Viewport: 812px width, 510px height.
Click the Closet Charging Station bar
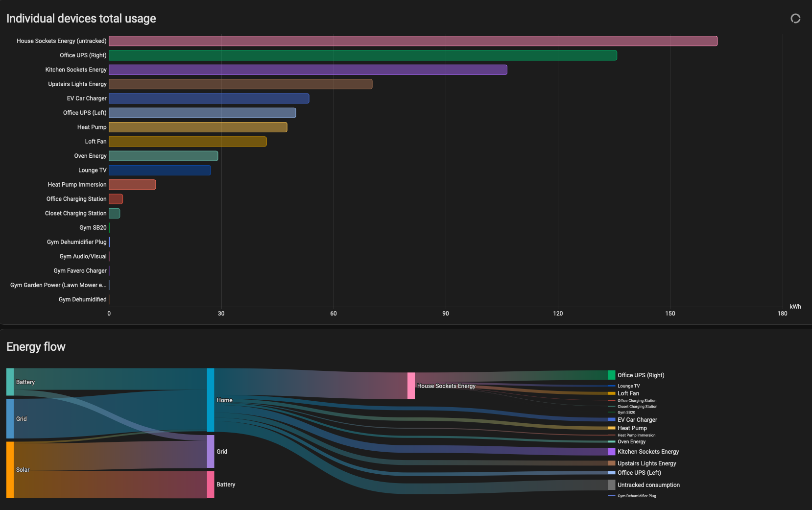pyautogui.click(x=114, y=213)
